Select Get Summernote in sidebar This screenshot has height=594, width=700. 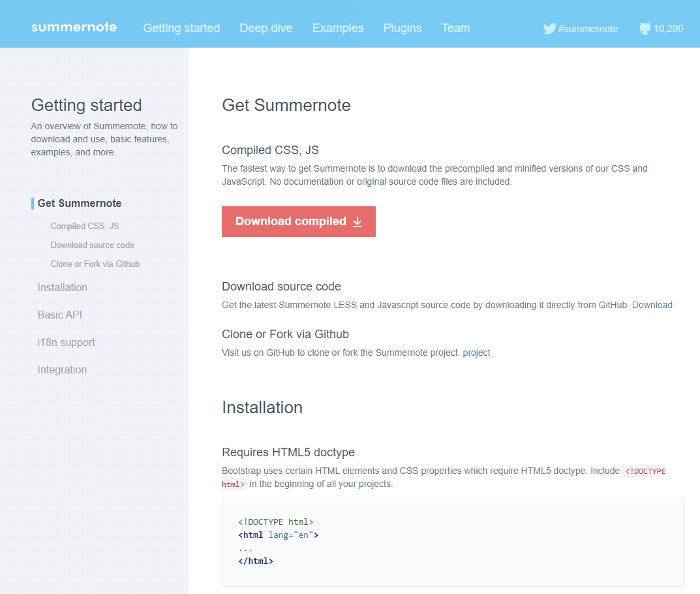80,203
